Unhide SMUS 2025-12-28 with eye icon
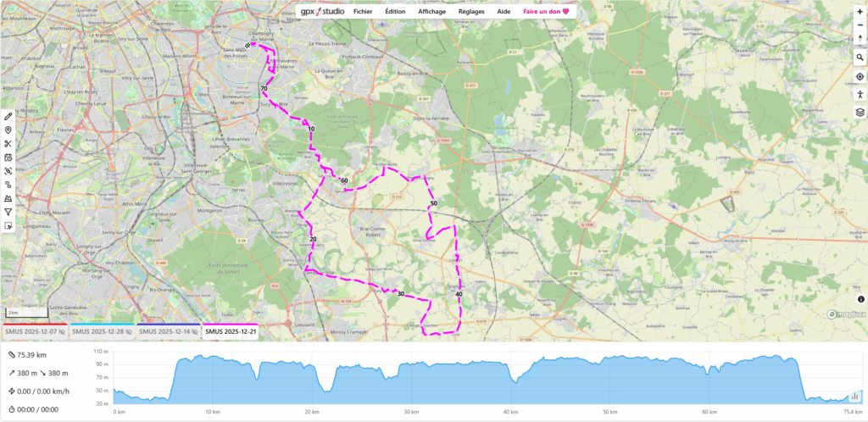868x422 pixels. [127, 332]
